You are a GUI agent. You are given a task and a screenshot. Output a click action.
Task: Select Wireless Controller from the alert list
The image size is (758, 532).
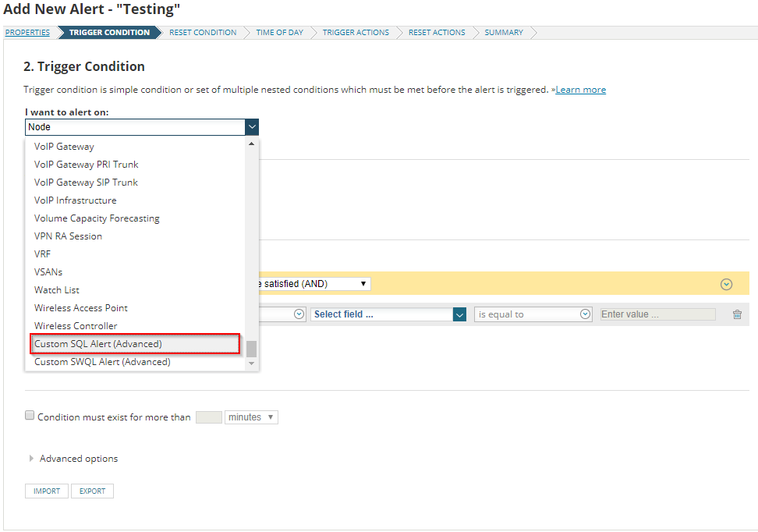click(x=76, y=325)
